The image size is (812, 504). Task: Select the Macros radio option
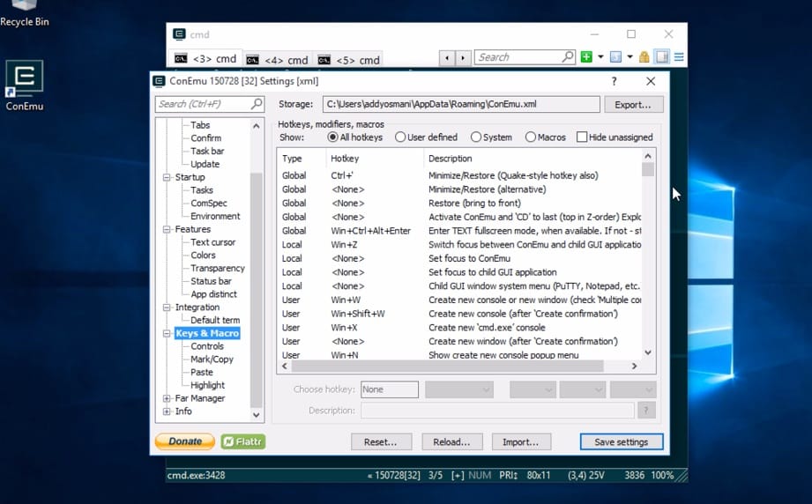tap(531, 137)
